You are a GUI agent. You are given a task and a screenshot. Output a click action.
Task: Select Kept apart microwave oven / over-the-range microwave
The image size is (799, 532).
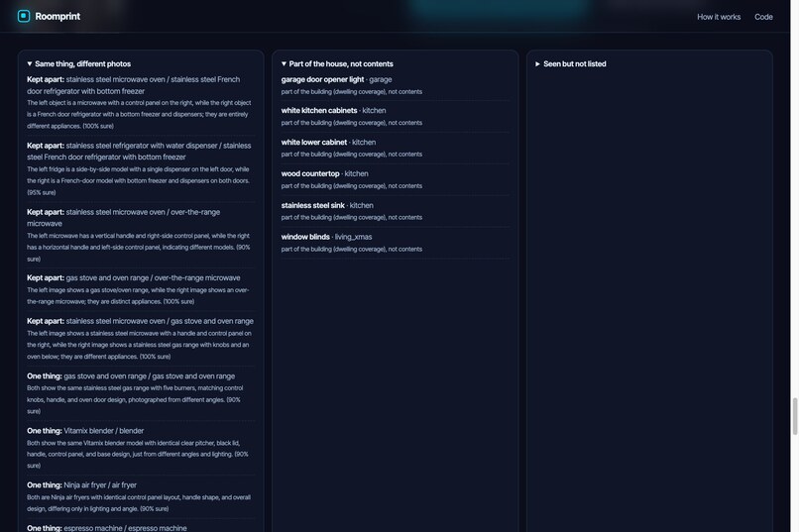point(141,235)
